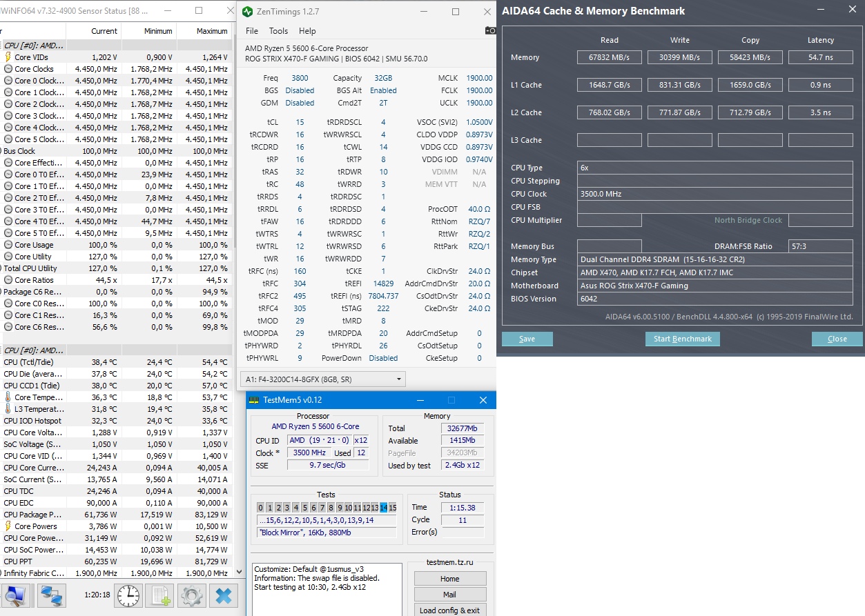Open ZenTimings Tools menu
Viewport: 865px width, 616px height.
coord(278,31)
